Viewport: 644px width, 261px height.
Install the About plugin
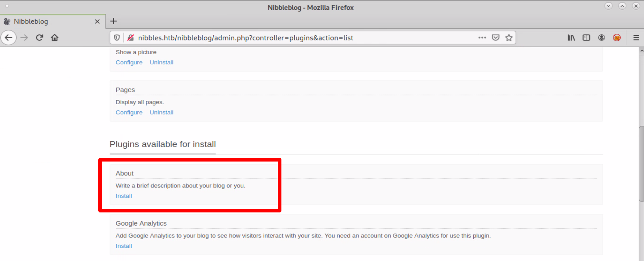124,196
